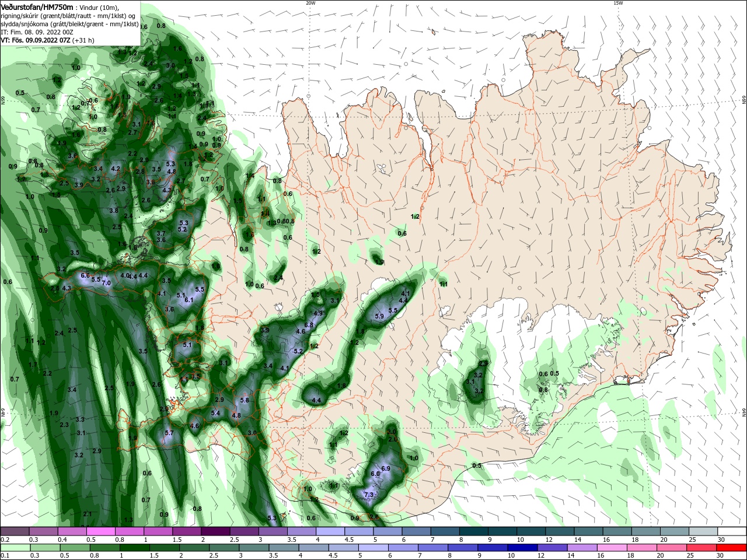Select the darkest purple swatch labeled 2, upper row
Screen dimensions: 747x560
coord(215,531)
